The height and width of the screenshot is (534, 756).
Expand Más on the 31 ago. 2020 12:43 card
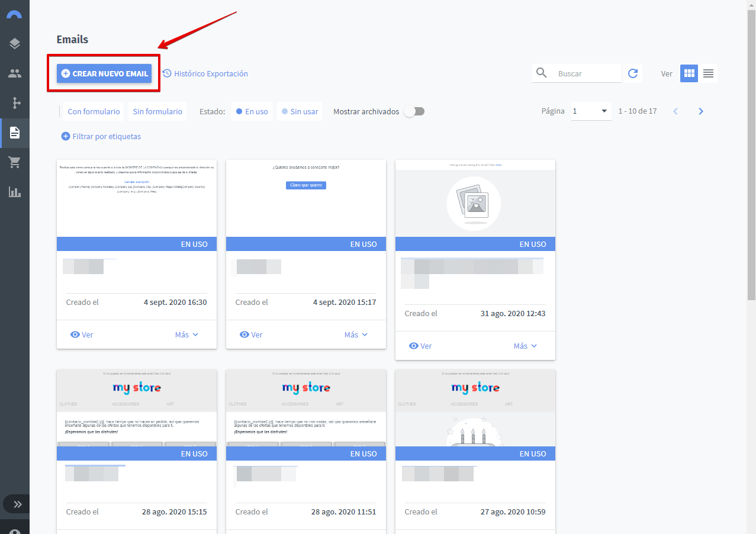[526, 346]
